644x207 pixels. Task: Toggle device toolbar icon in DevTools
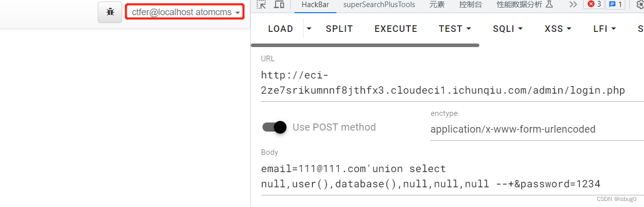(x=279, y=5)
